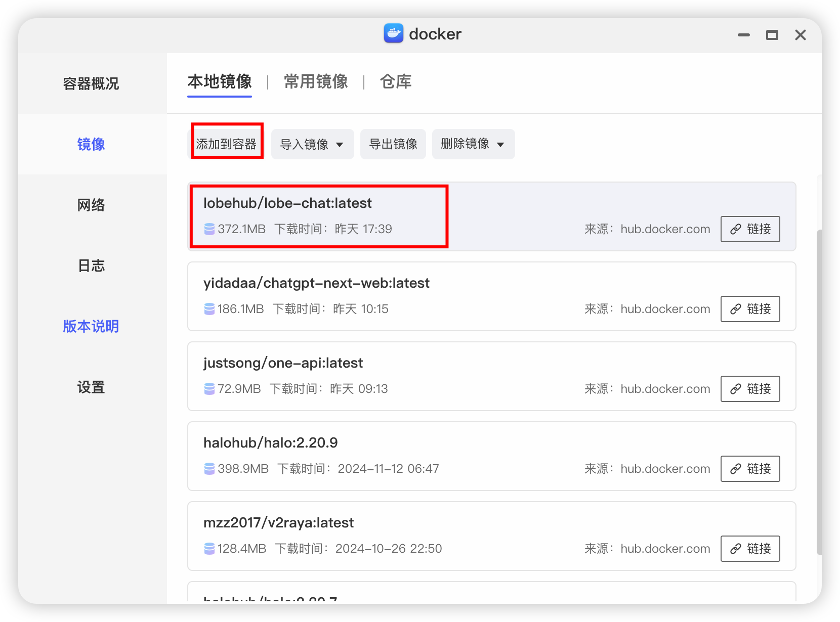Viewport: 840px width, 622px height.
Task: Click the Docker whale logo in title bar
Action: click(393, 33)
